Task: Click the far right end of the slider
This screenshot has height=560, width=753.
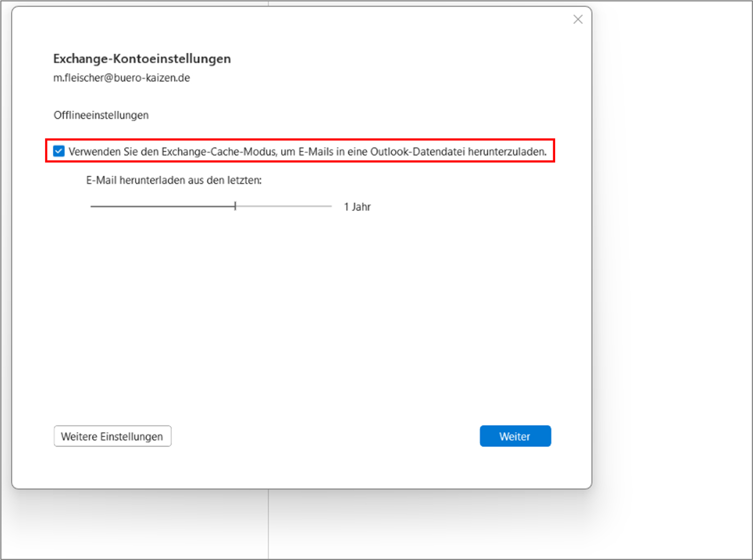Action: (x=330, y=206)
